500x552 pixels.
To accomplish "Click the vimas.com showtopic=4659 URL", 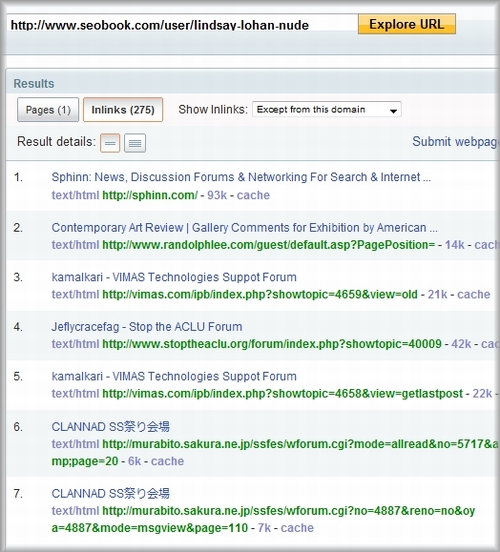I will pyautogui.click(x=260, y=294).
